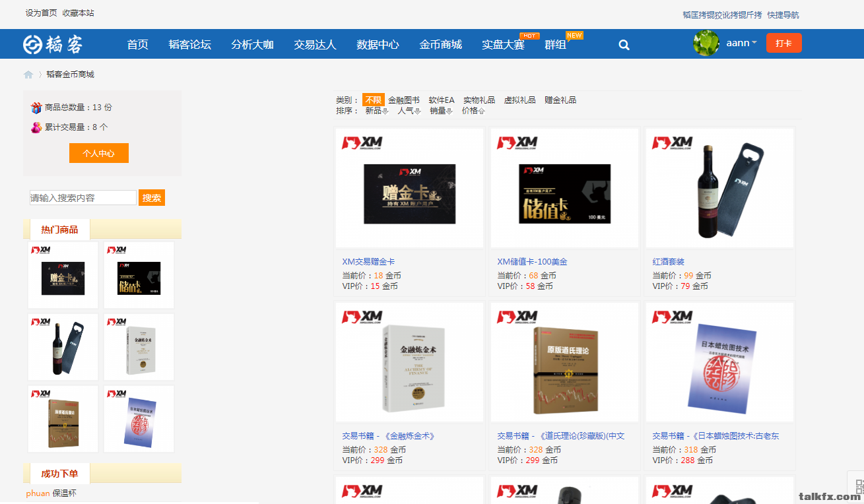This screenshot has width=864, height=504.
Task: Filter by 软件EA category
Action: pos(442,100)
